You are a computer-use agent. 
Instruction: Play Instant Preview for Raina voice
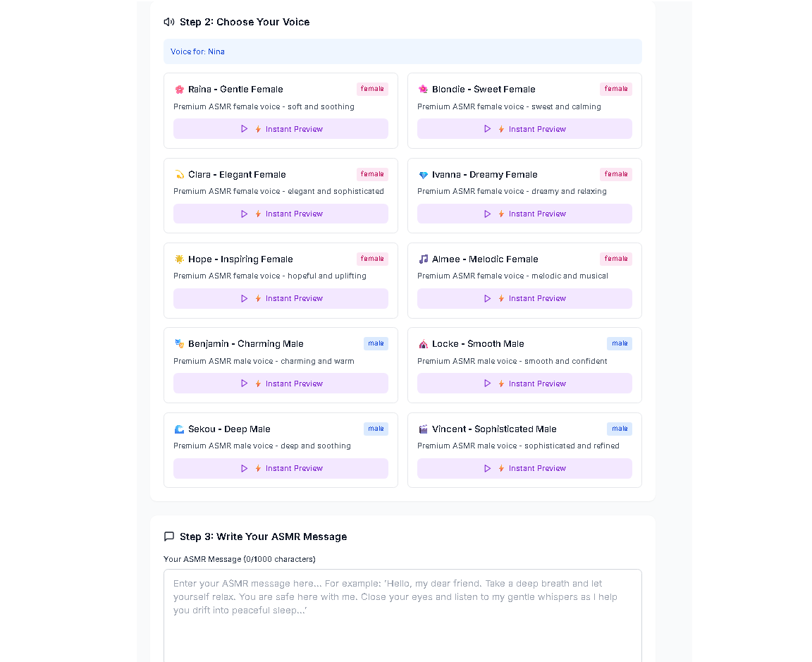coord(281,129)
